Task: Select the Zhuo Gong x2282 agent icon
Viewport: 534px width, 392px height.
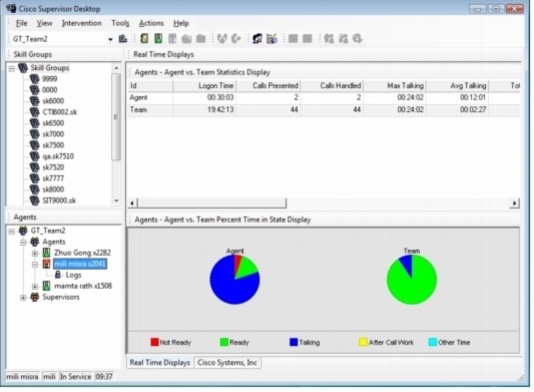Action: (46, 253)
